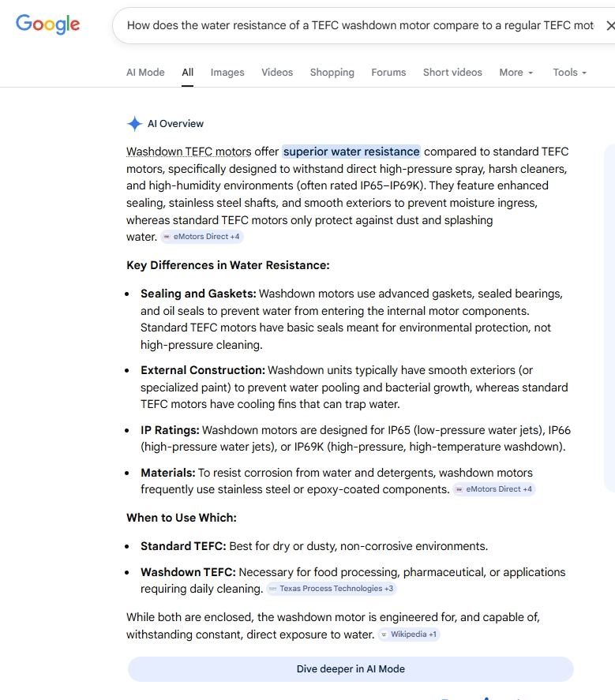Select the Images tab
The image size is (615, 700).
point(227,73)
